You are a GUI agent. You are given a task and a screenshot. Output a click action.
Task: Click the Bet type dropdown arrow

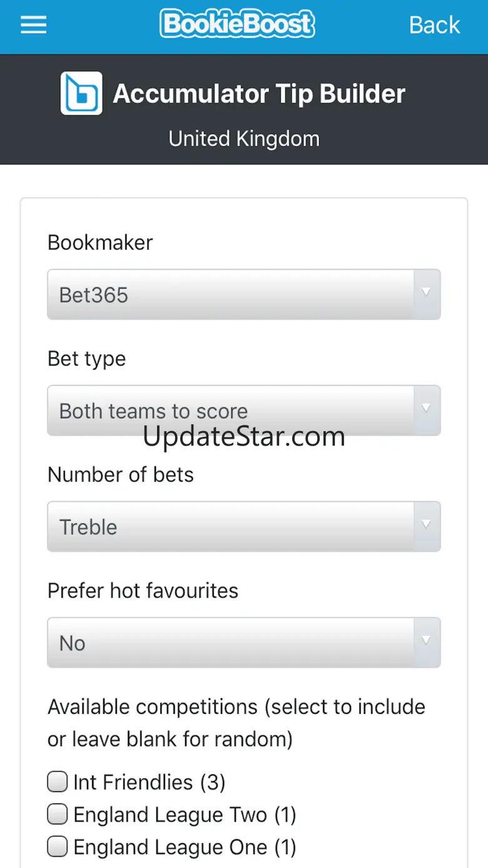(426, 409)
